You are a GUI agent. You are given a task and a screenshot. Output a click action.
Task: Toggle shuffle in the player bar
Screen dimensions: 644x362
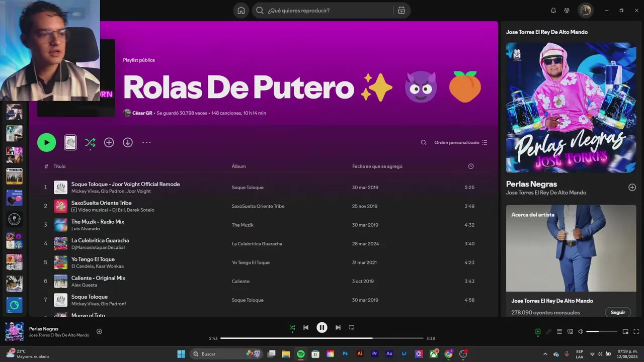coord(292,327)
